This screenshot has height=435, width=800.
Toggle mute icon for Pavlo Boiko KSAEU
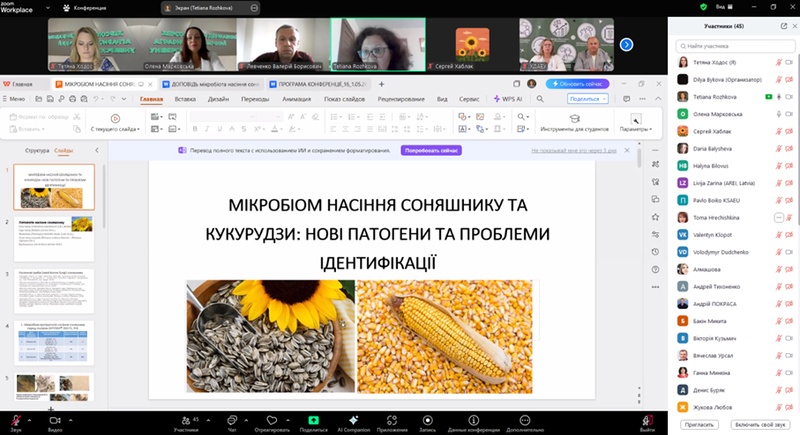tap(779, 200)
